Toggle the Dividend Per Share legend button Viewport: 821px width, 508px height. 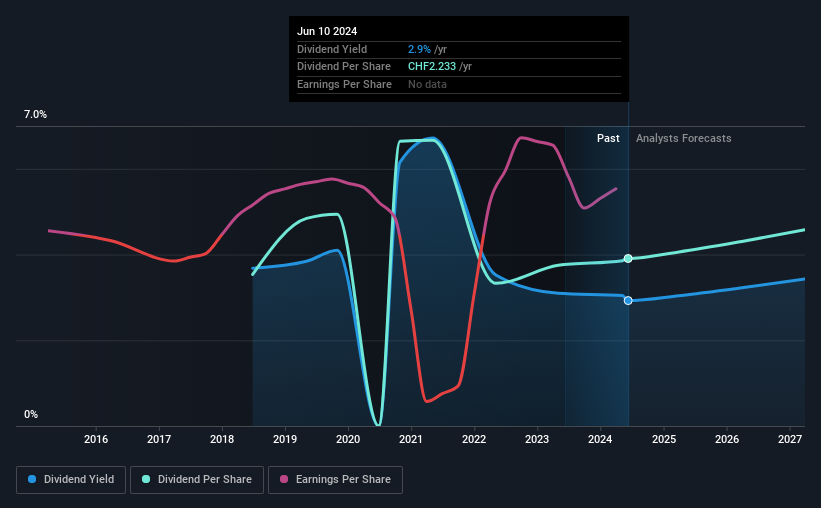pos(197,480)
